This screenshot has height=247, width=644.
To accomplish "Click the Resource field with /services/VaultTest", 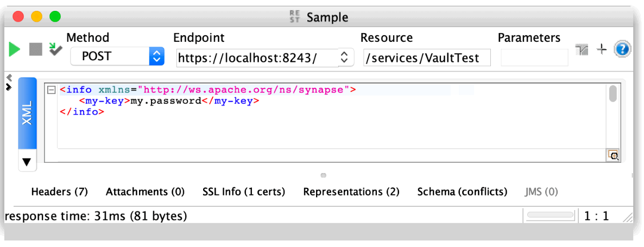I will click(427, 58).
